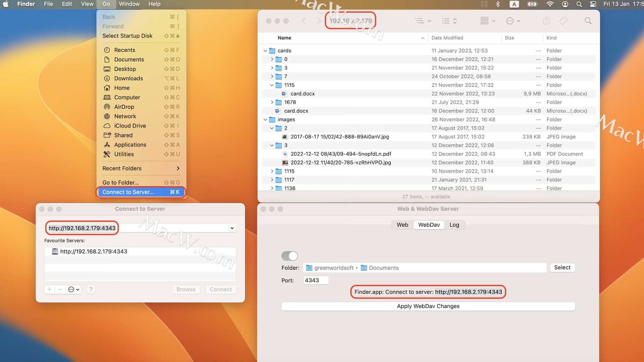Choose Desktop in the Go menu

(141, 69)
